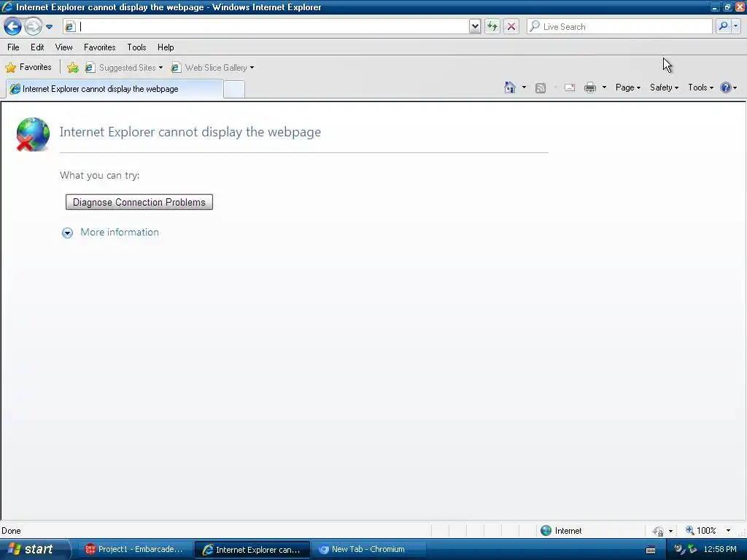Click the address bar page icon

(69, 27)
